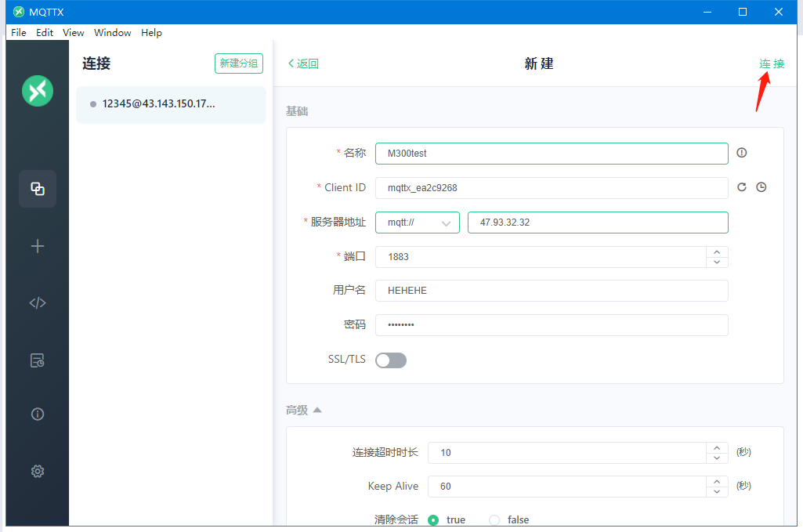Select clean session false radio
The image size is (803, 532).
[x=494, y=519]
